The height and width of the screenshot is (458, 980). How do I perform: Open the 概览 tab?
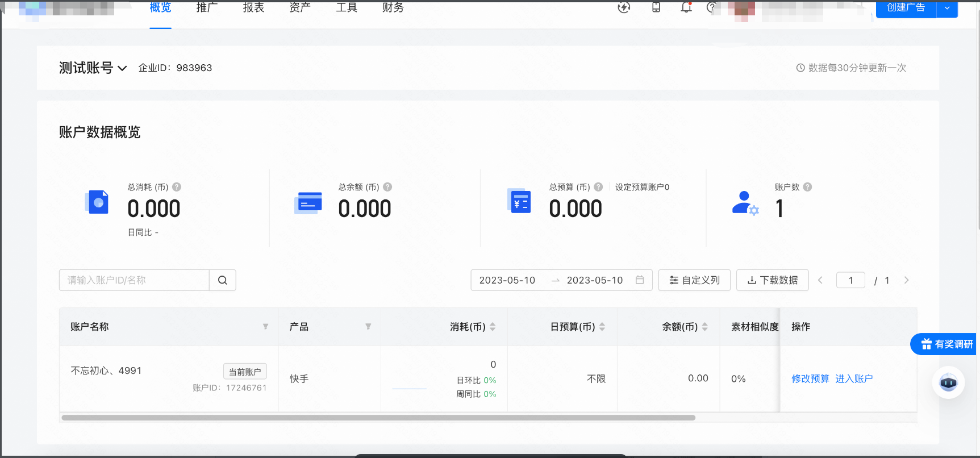click(x=160, y=7)
